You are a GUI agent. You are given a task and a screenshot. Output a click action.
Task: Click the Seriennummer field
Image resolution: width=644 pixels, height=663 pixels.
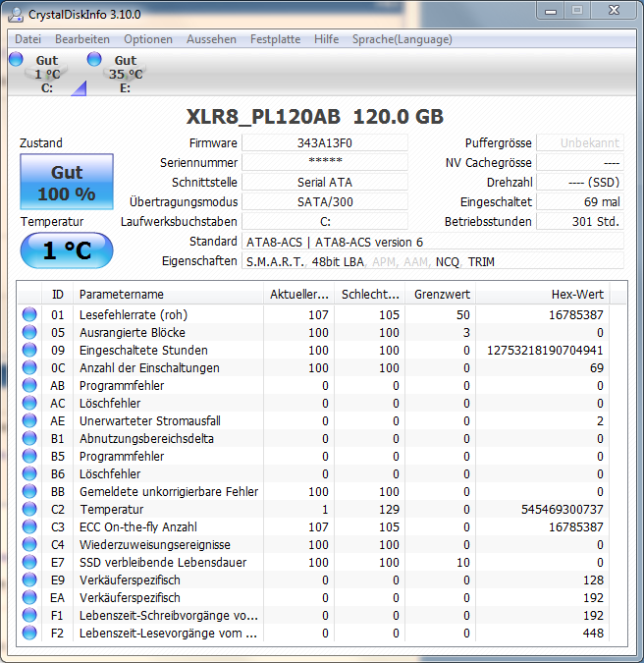coord(325,162)
